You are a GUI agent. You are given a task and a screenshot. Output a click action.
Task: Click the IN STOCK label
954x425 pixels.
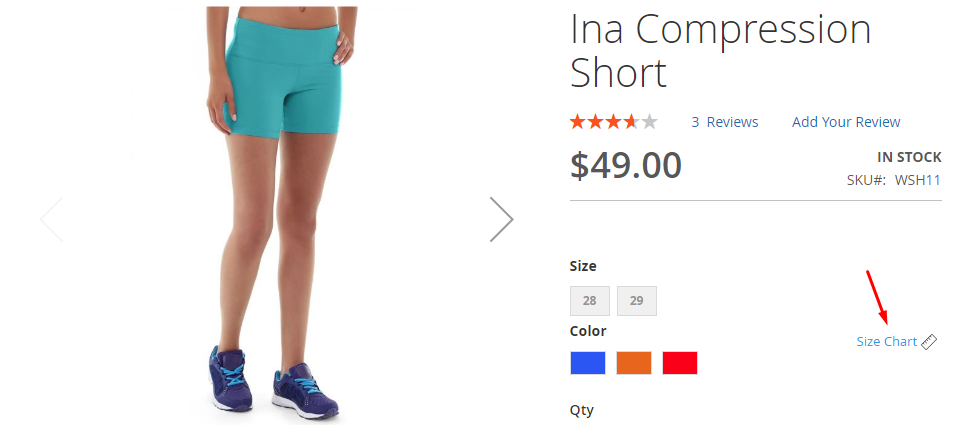[x=909, y=157]
